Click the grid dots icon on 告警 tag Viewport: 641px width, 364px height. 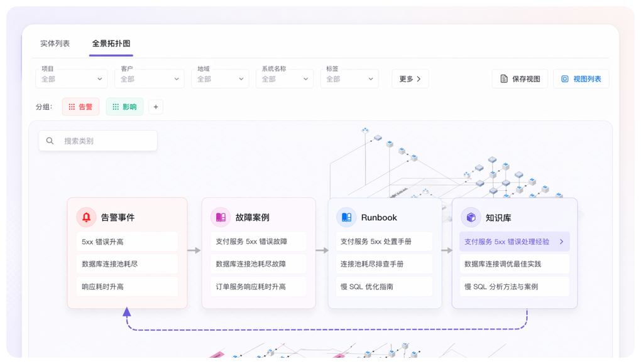[72, 107]
